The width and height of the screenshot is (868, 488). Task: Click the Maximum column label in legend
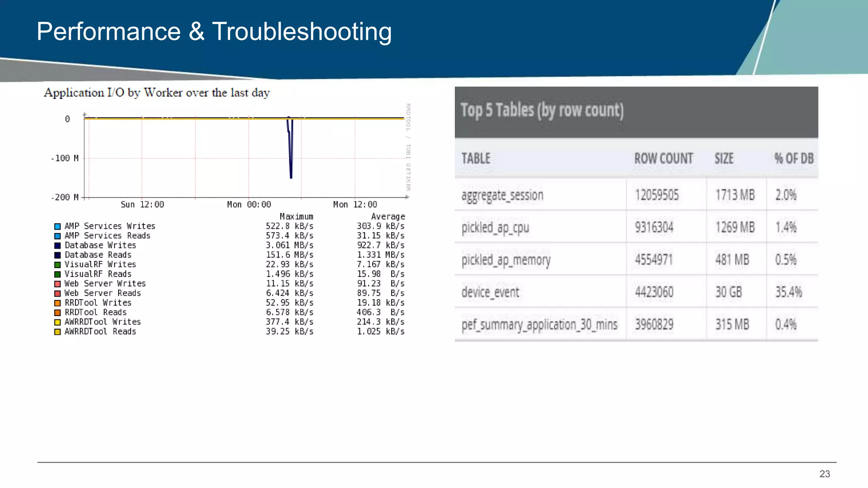click(296, 216)
